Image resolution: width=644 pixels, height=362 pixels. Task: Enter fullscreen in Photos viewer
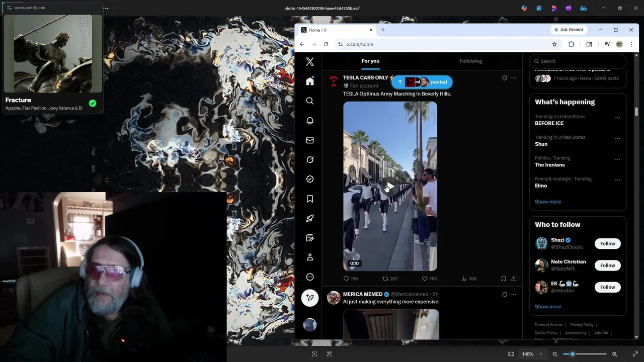click(635, 354)
